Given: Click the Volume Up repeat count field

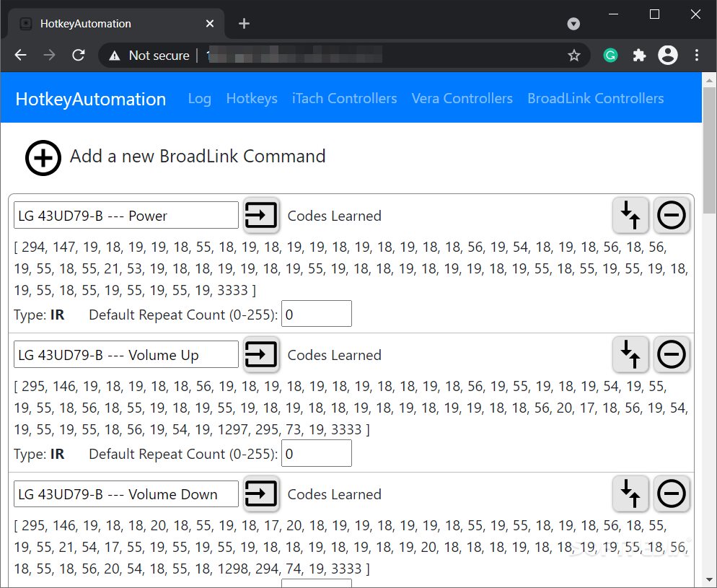Looking at the screenshot, I should (x=317, y=453).
